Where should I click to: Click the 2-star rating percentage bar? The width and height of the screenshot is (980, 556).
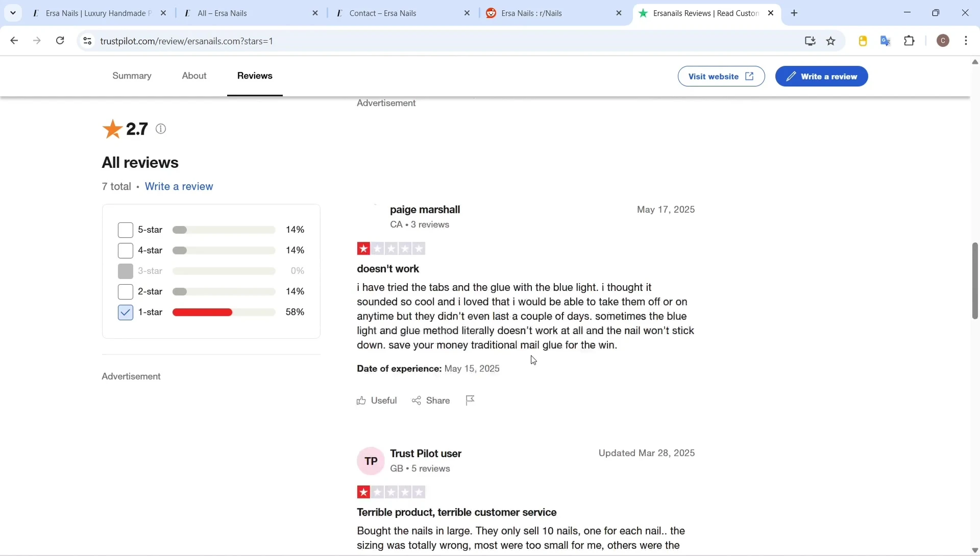coord(224,292)
